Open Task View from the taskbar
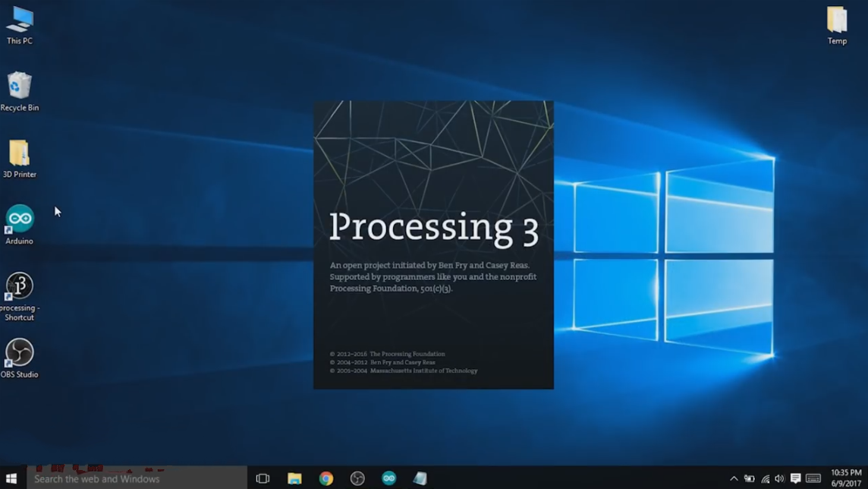Image resolution: width=868 pixels, height=489 pixels. click(x=263, y=478)
